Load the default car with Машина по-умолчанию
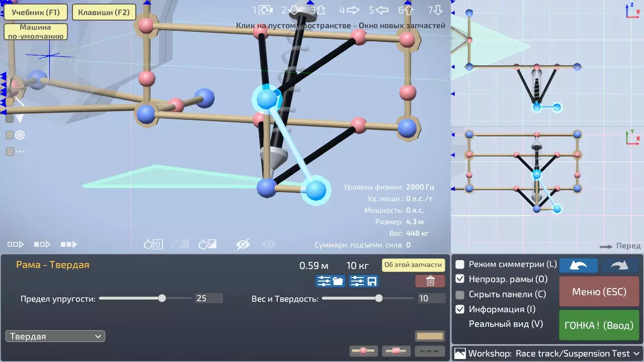Viewport: 644px width, 362px height. pyautogui.click(x=36, y=32)
